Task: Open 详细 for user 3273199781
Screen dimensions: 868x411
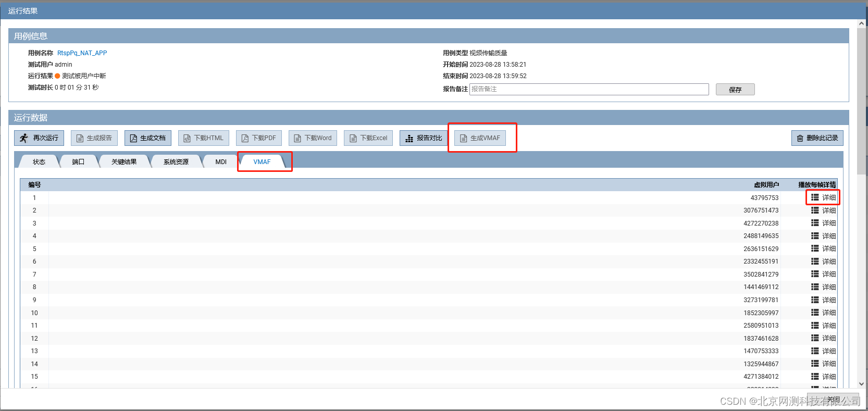Action: (823, 300)
